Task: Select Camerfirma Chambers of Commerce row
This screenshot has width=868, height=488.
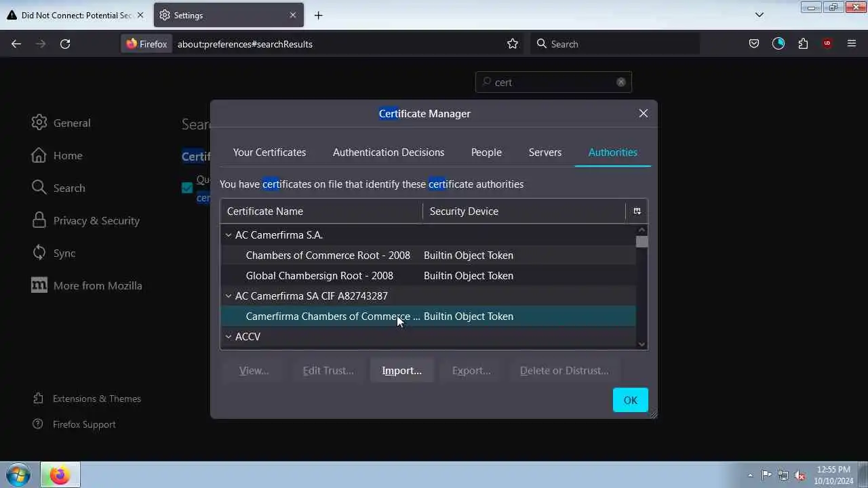Action: pos(428,317)
